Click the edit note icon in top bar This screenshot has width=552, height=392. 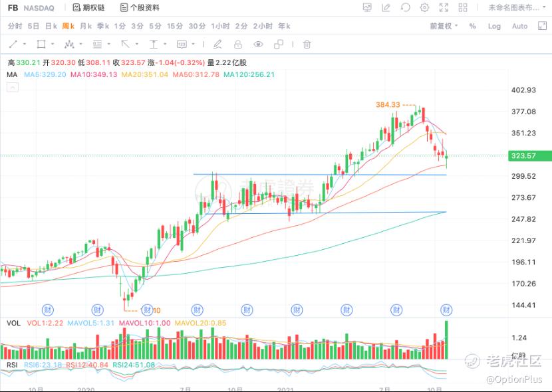386,7
